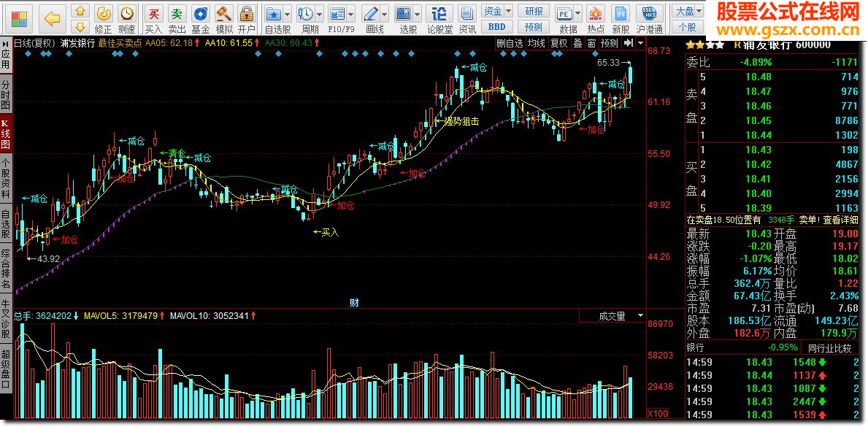Image resolution: width=868 pixels, height=427 pixels.
Task: Open 模拟 simulated trading gavel icon
Action: click(223, 13)
